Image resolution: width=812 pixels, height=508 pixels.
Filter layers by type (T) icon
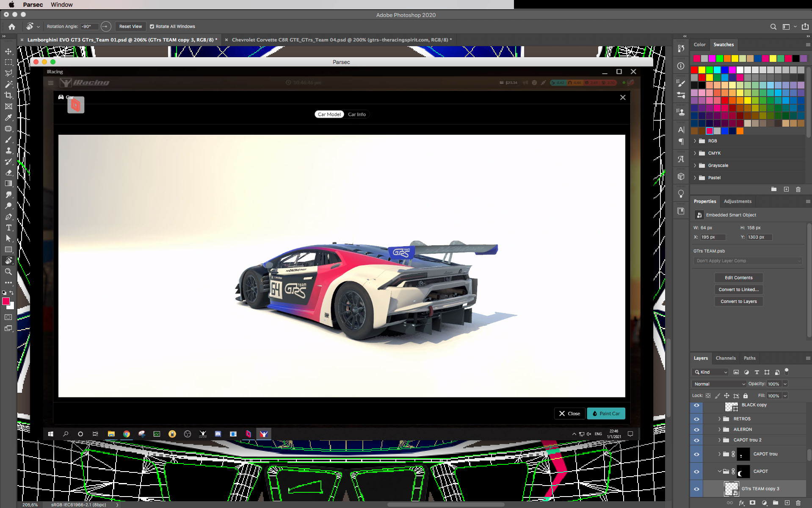tap(757, 372)
